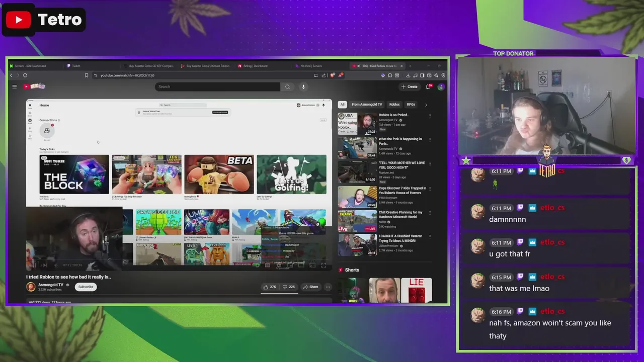Open options for 'TELL YOUR MOTHER' video

[430, 164]
